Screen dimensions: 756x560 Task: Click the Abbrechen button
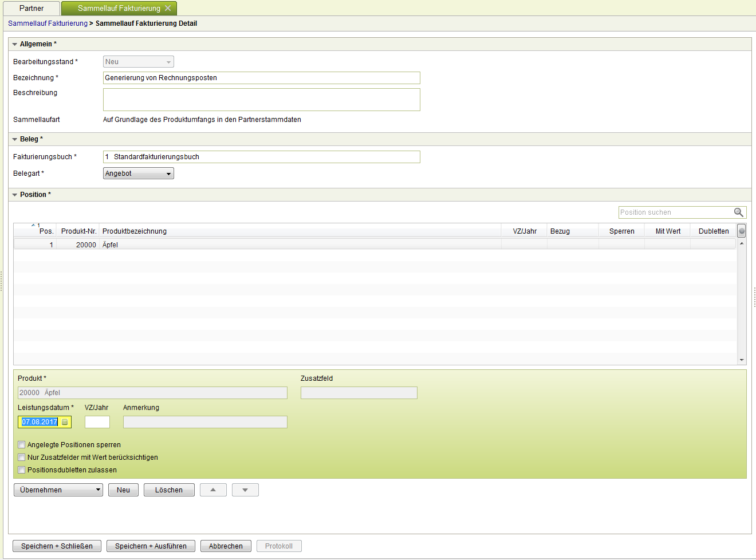(x=226, y=546)
